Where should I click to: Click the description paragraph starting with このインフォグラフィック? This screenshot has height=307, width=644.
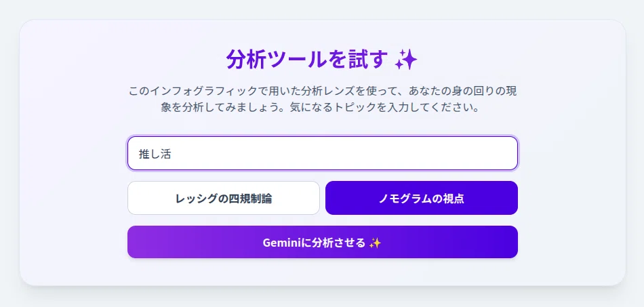[323, 100]
